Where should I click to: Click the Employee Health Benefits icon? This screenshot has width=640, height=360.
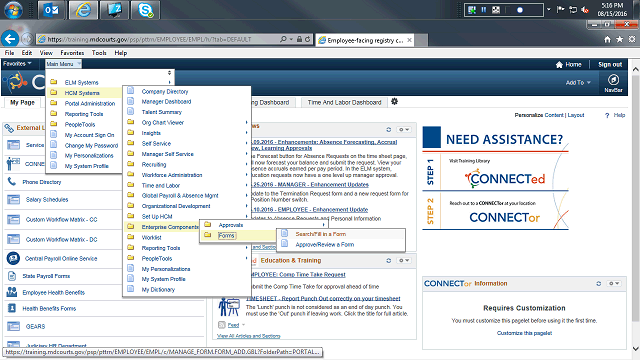click(12, 292)
